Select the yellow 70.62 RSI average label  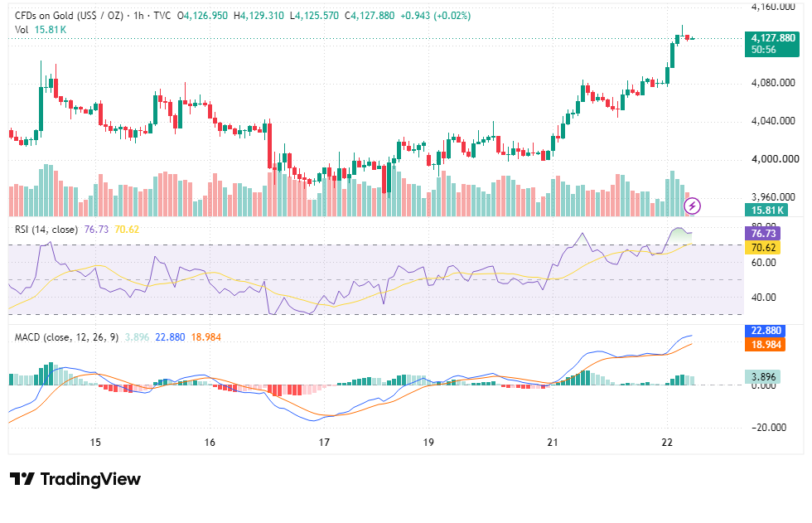point(762,248)
